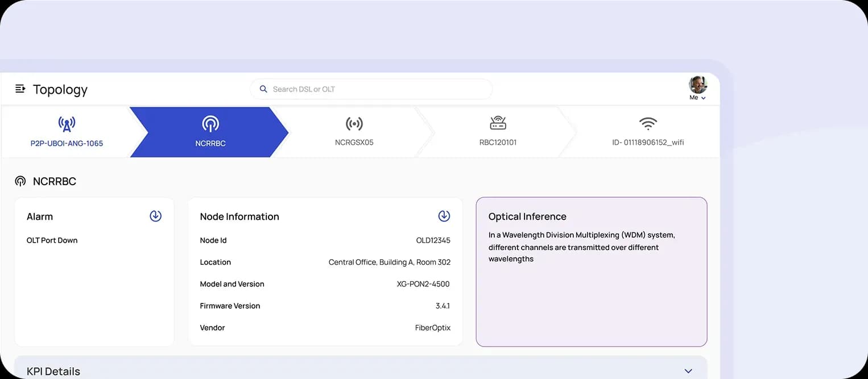This screenshot has height=379, width=868.
Task: Click the search magnifier icon
Action: [263, 89]
